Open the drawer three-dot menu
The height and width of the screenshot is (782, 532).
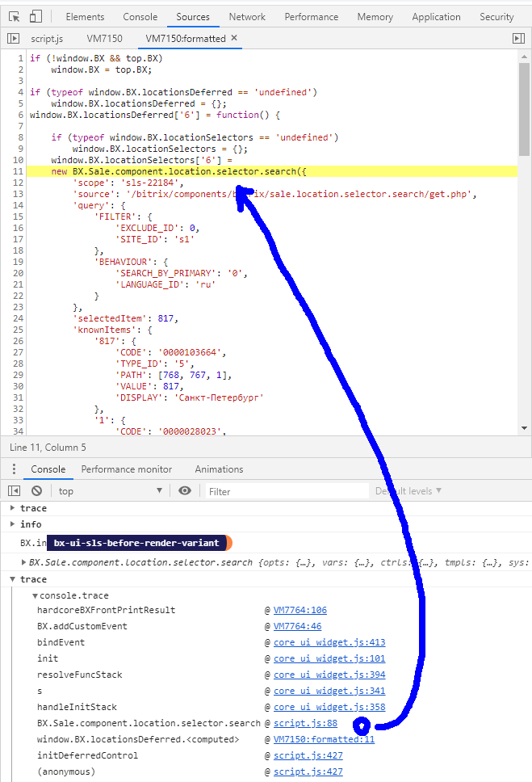pos(13,469)
